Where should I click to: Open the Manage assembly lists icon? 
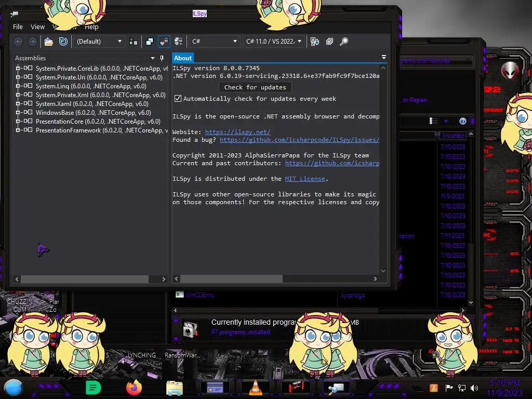(134, 42)
